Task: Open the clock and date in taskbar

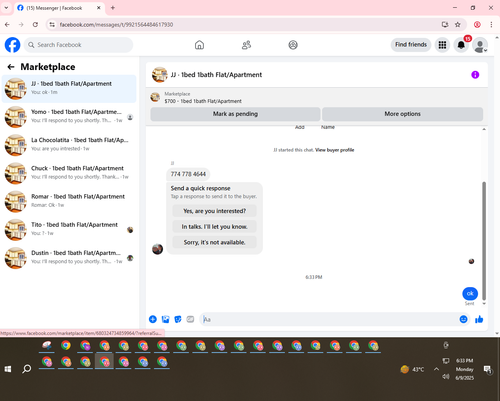Action: (464, 369)
